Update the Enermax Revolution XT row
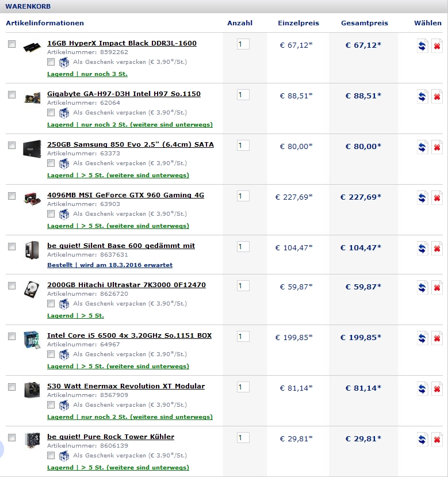 click(x=423, y=390)
